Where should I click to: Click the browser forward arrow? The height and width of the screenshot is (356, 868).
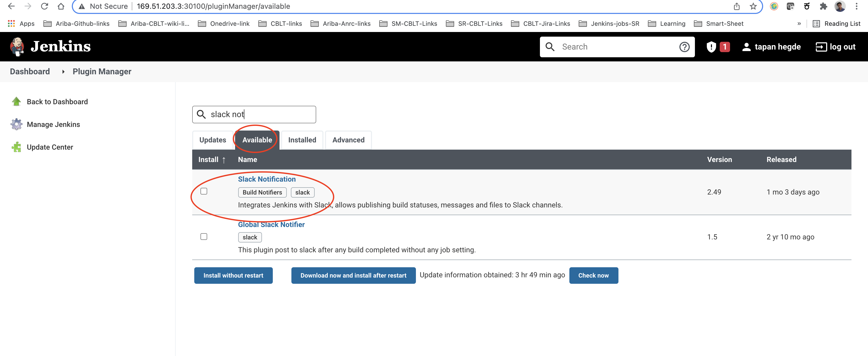tap(28, 6)
